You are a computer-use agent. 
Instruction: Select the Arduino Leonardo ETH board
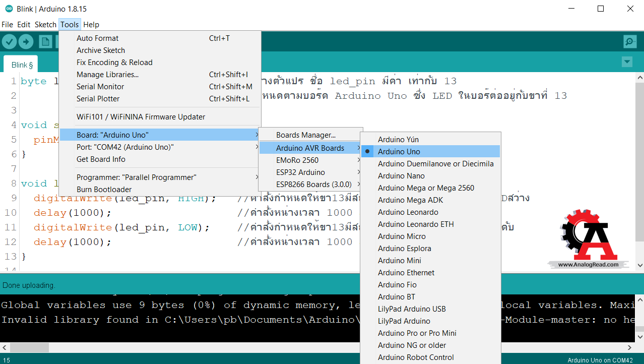tap(431, 224)
